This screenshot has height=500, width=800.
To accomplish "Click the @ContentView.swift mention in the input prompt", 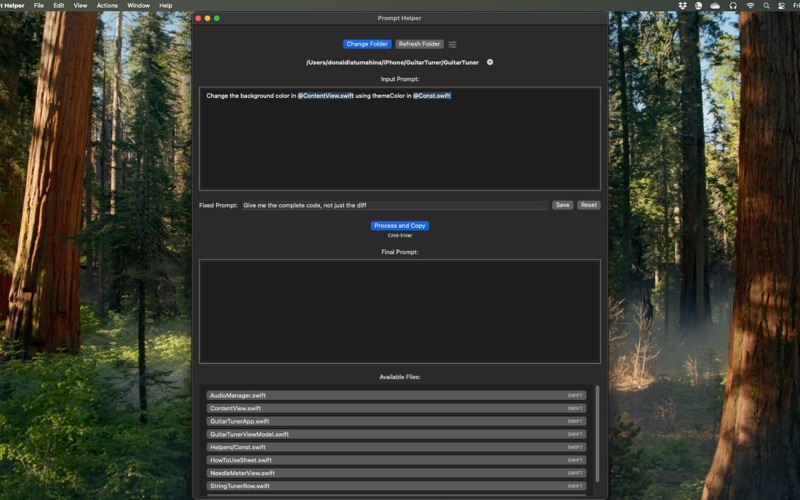I will pyautogui.click(x=326, y=96).
